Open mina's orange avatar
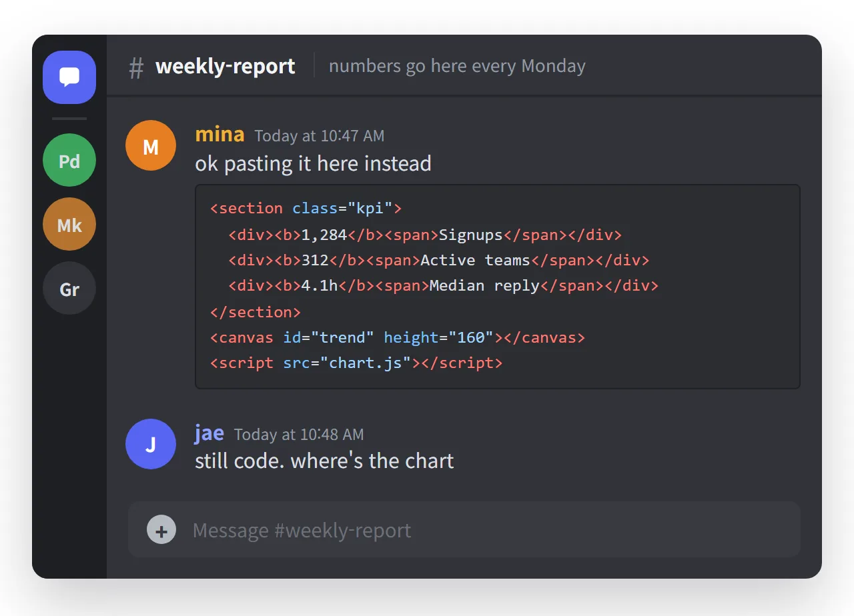This screenshot has width=854, height=616. 151,145
